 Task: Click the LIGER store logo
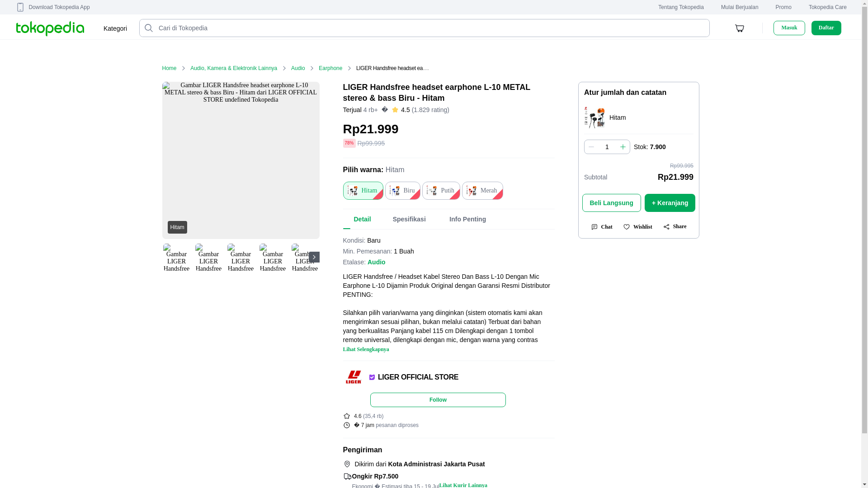tap(354, 377)
